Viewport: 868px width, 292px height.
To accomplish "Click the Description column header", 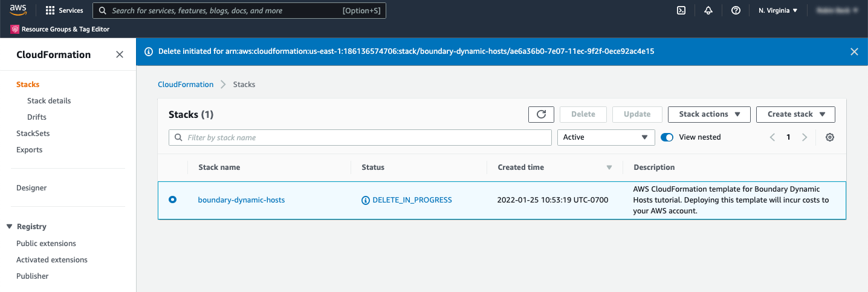I will 654,167.
